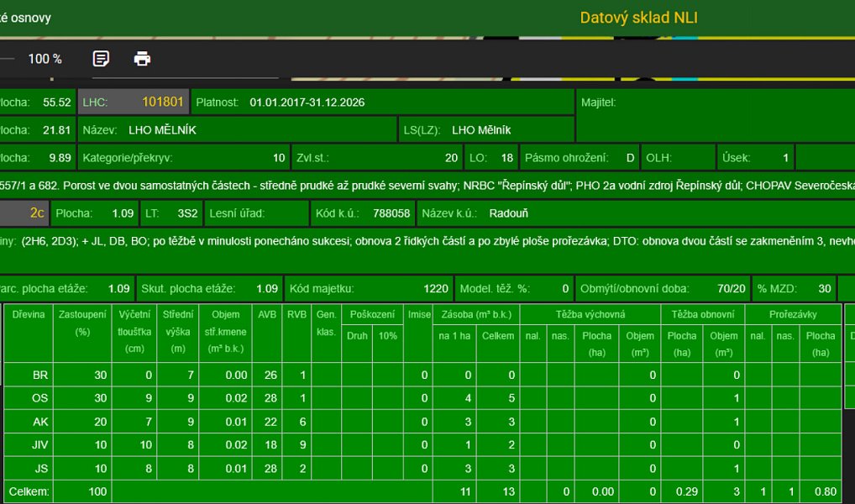The image size is (855, 504).
Task: Click the Prořezávky column group header
Action: coord(793,315)
